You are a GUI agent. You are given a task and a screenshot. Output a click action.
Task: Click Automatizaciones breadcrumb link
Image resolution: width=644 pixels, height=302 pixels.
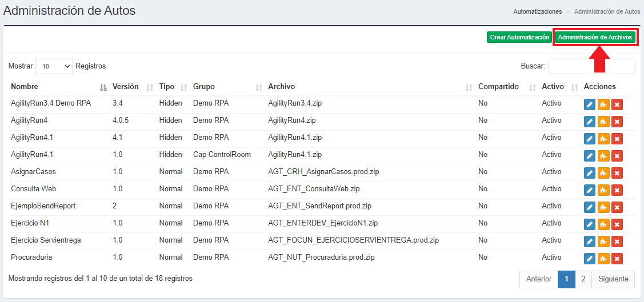(x=537, y=11)
